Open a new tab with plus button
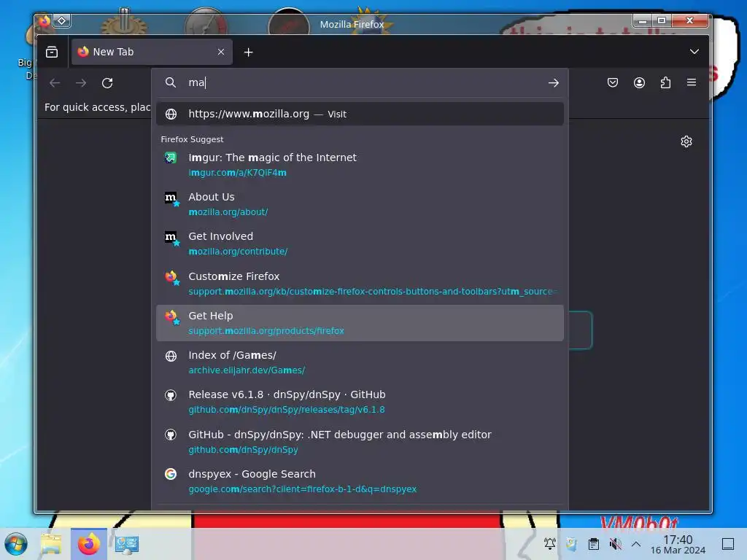Viewport: 747px width, 560px height. point(248,52)
